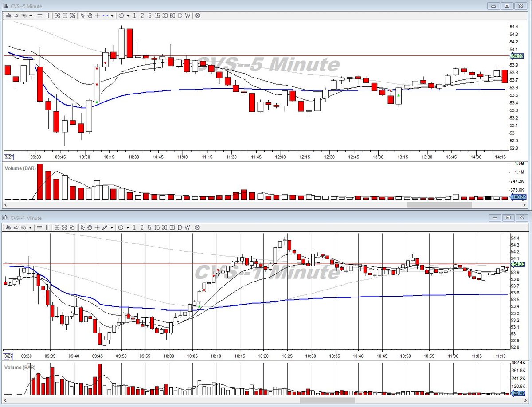
Task: Select 1-minute interval in 1 Minute window
Action: point(134,227)
